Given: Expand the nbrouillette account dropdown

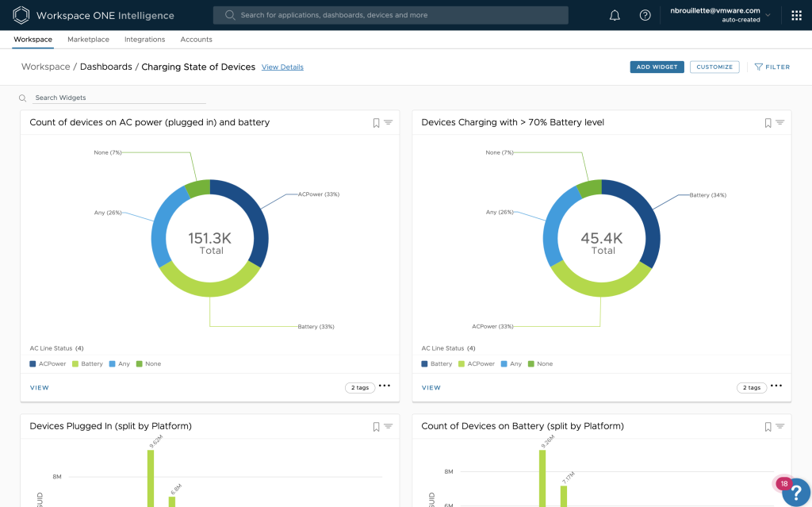Looking at the screenshot, I should [767, 15].
